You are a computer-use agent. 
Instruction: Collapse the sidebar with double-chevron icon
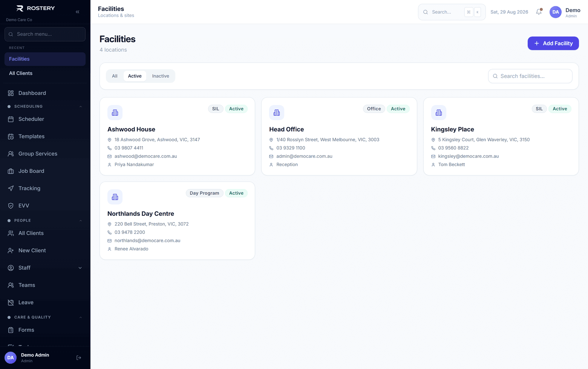pos(77,12)
